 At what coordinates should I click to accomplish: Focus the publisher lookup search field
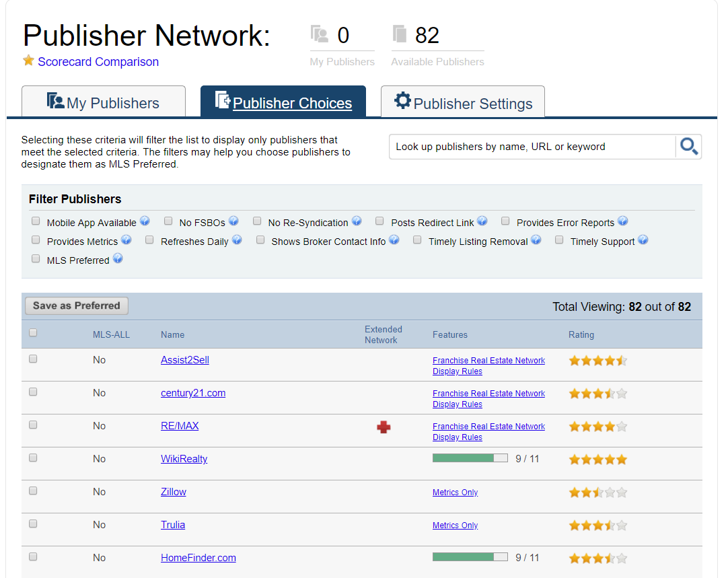(x=532, y=147)
